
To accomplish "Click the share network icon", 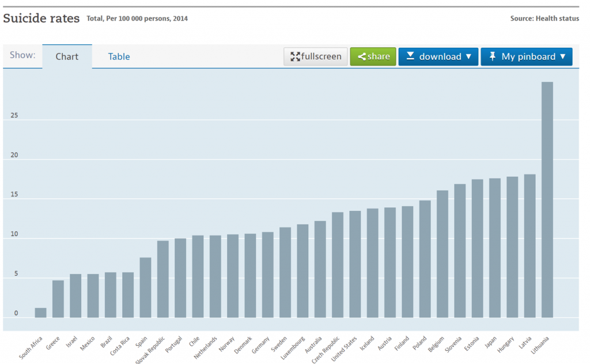I will [362, 56].
